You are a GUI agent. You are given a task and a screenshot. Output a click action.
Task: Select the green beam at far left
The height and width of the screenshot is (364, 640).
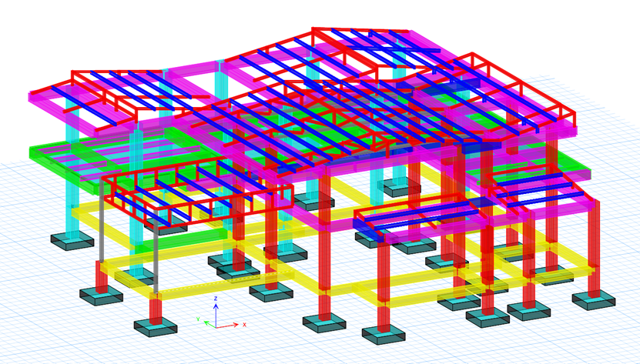coord(46,152)
